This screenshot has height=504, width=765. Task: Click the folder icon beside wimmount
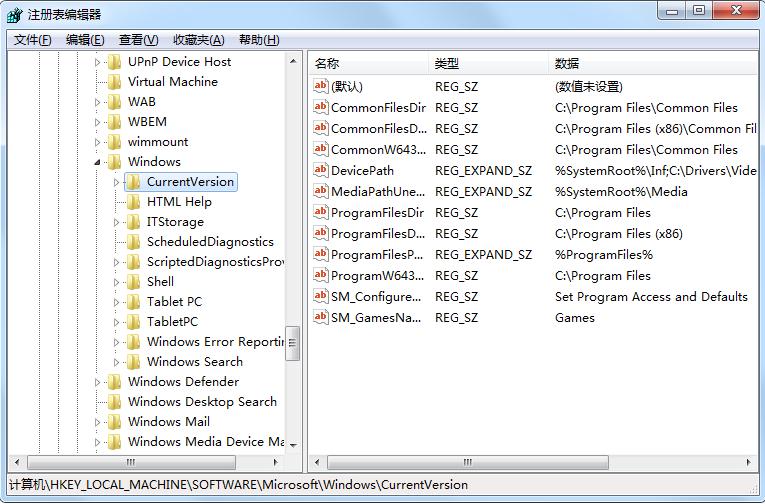pyautogui.click(x=114, y=142)
